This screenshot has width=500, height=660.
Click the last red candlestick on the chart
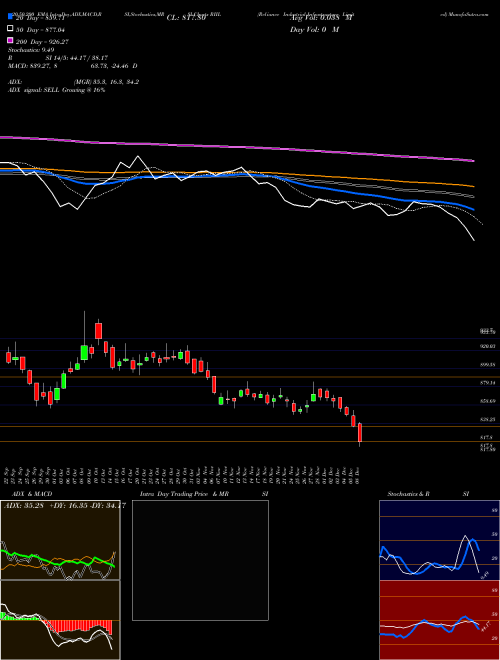pyautogui.click(x=360, y=434)
